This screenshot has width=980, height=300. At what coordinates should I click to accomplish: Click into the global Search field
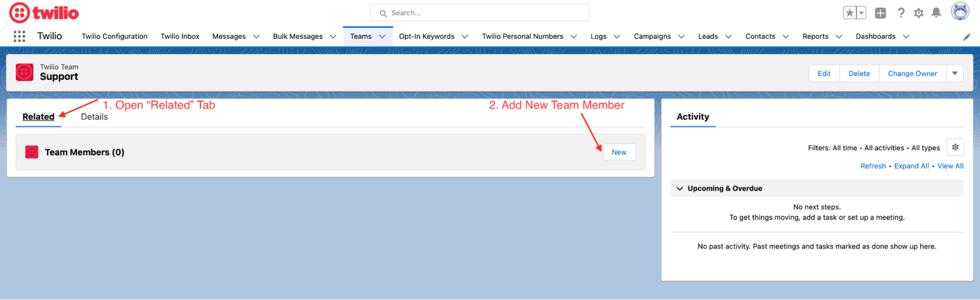point(480,13)
